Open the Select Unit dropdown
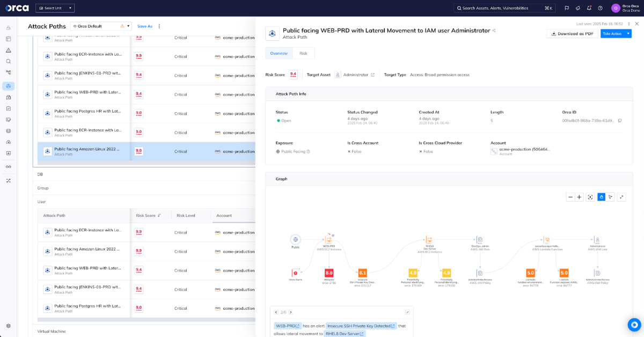This screenshot has width=644, height=337. 55,8
